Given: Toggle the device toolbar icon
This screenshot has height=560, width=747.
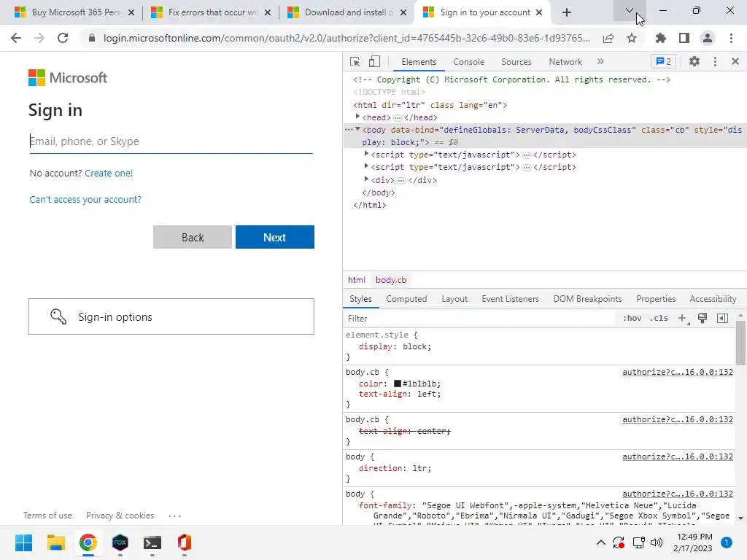Looking at the screenshot, I should tap(374, 61).
